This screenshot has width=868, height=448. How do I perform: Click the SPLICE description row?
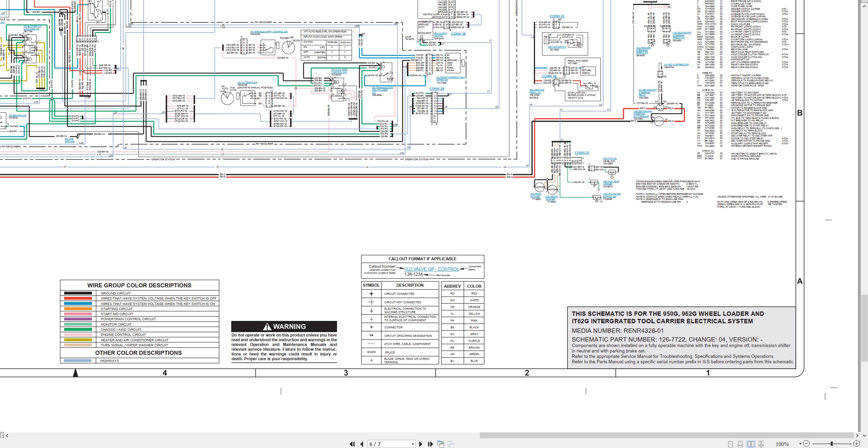point(400,352)
